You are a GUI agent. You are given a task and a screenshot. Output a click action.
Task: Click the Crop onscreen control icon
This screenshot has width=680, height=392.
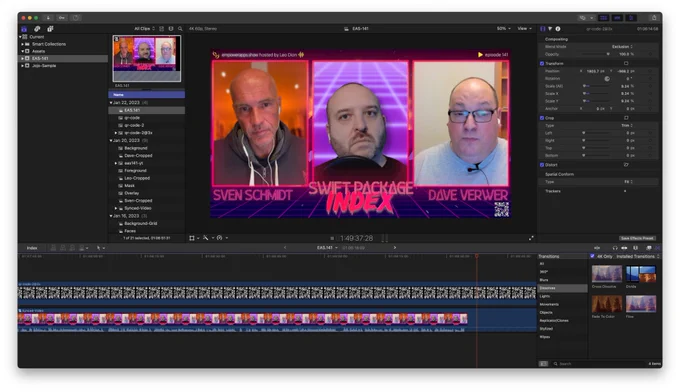click(x=626, y=118)
